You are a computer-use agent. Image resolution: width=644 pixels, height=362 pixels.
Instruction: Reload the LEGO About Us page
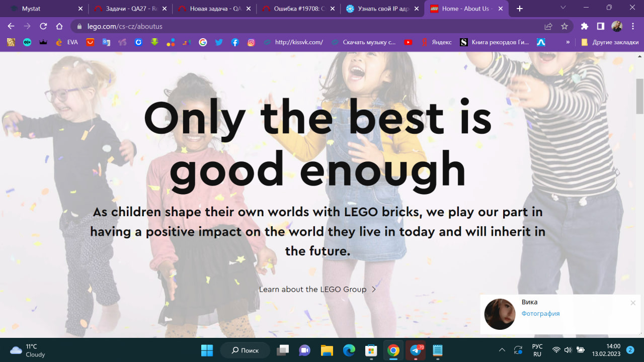[x=43, y=26]
